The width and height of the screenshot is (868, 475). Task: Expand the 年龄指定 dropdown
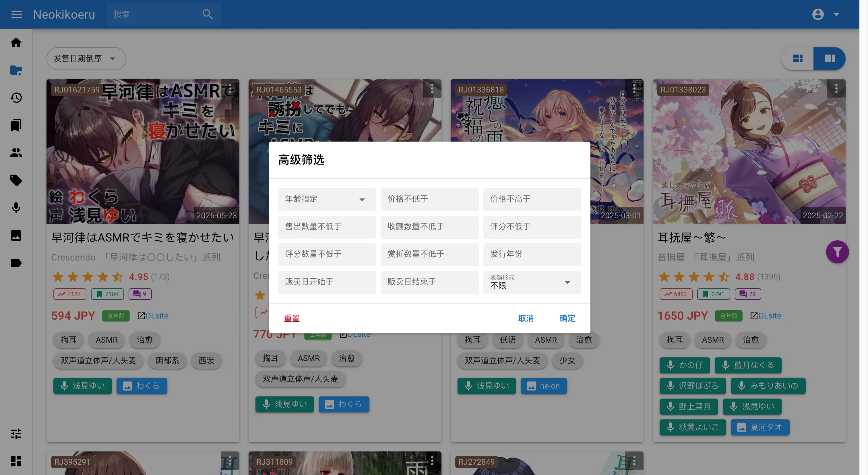(x=327, y=199)
